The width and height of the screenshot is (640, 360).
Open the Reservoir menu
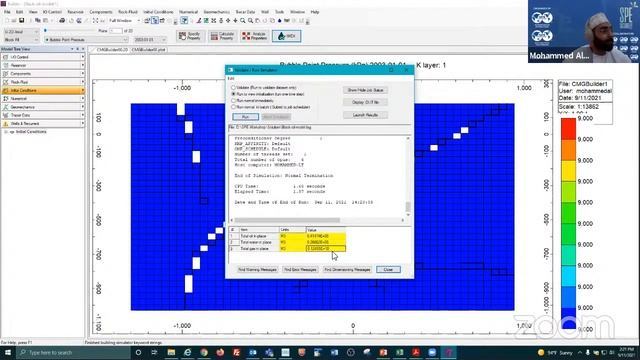point(75,12)
